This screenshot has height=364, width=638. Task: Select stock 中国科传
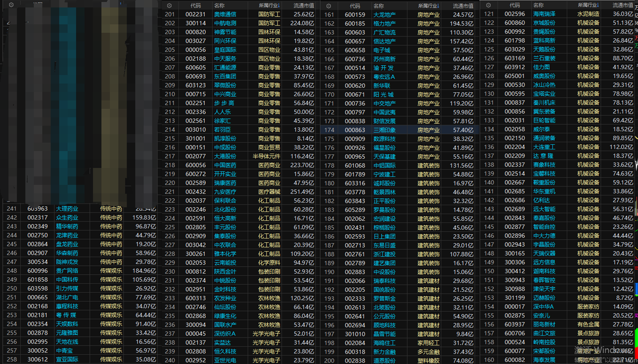[x=67, y=280]
